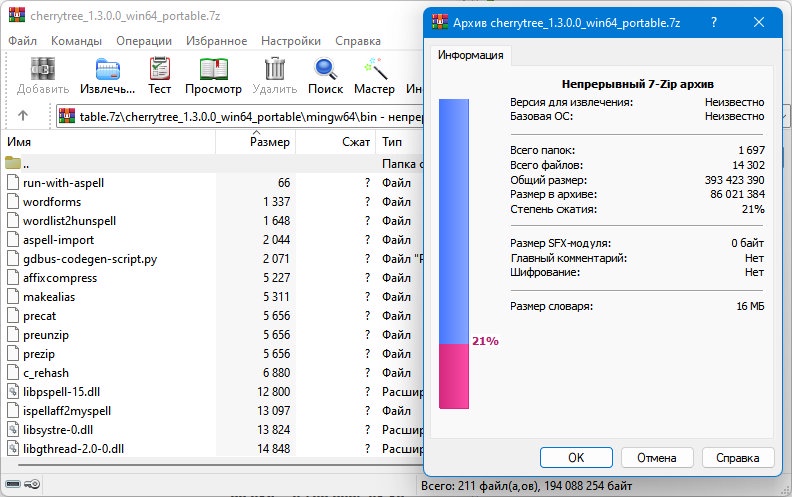
Task: Click WinRAR app icon in main title bar
Action: click(x=17, y=15)
